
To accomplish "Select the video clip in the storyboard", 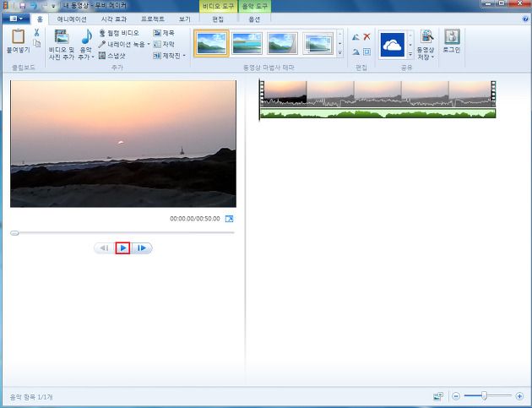I will pos(377,94).
